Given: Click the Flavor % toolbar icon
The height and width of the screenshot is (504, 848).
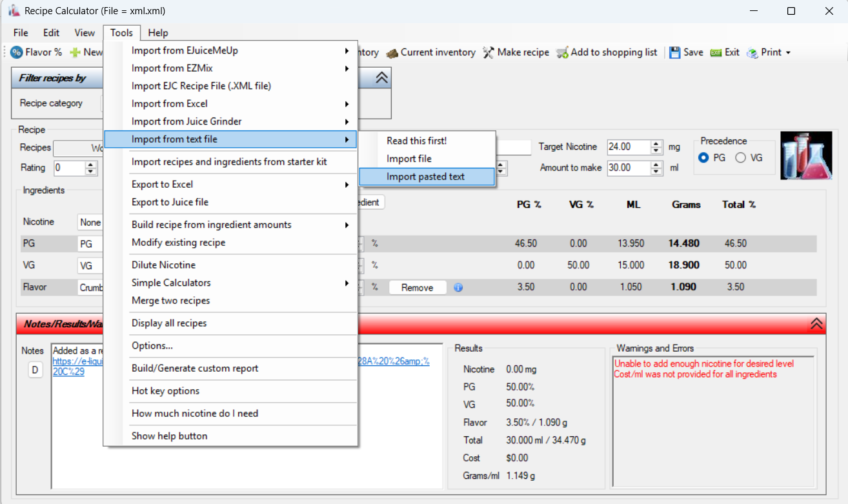Looking at the screenshot, I should click(x=17, y=52).
